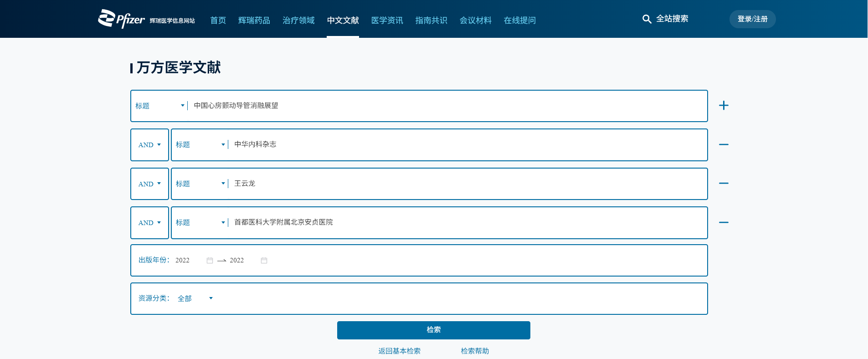This screenshot has width=868, height=359.
Task: Open the 资源分类 全部 dropdown
Action: coord(195,298)
